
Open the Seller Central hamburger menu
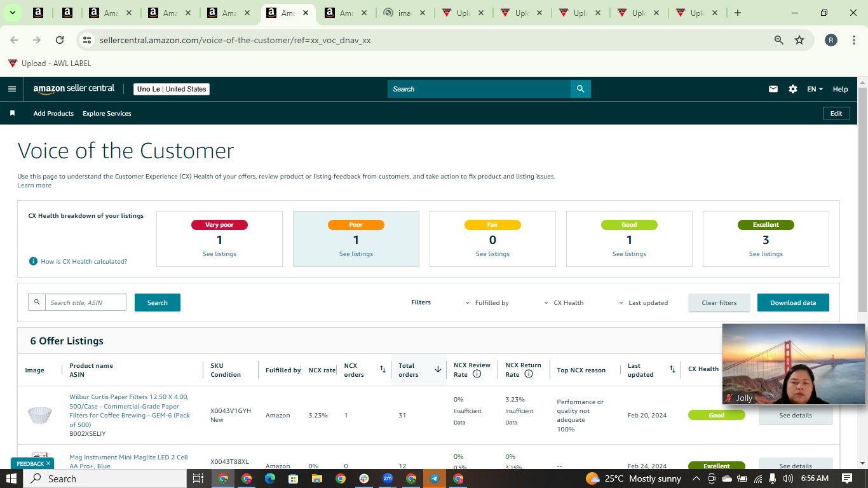(x=11, y=89)
